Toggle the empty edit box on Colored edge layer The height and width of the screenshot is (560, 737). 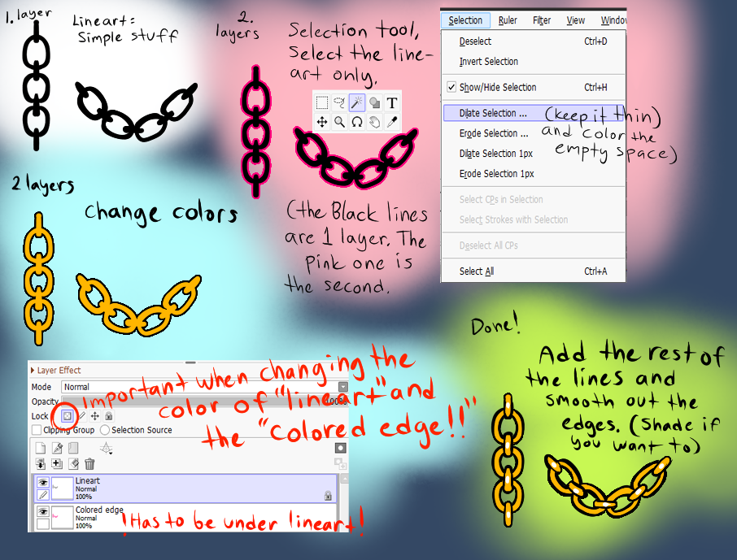coord(43,523)
